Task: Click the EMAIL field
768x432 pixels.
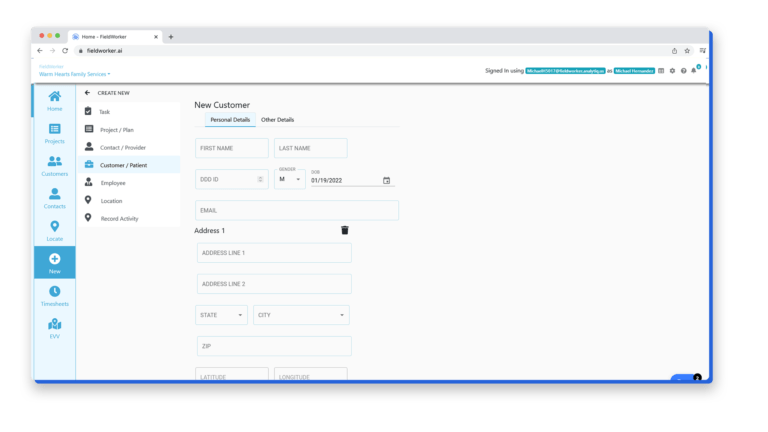Action: 297,210
